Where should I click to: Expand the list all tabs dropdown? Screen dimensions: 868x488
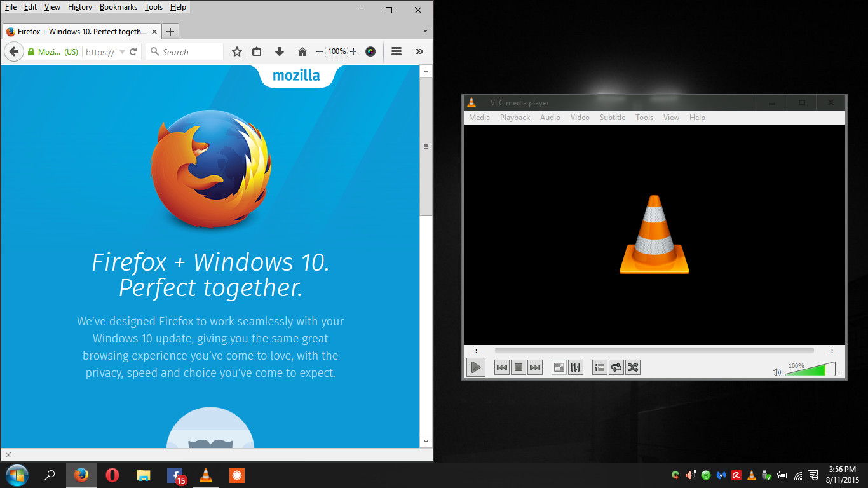[425, 31]
